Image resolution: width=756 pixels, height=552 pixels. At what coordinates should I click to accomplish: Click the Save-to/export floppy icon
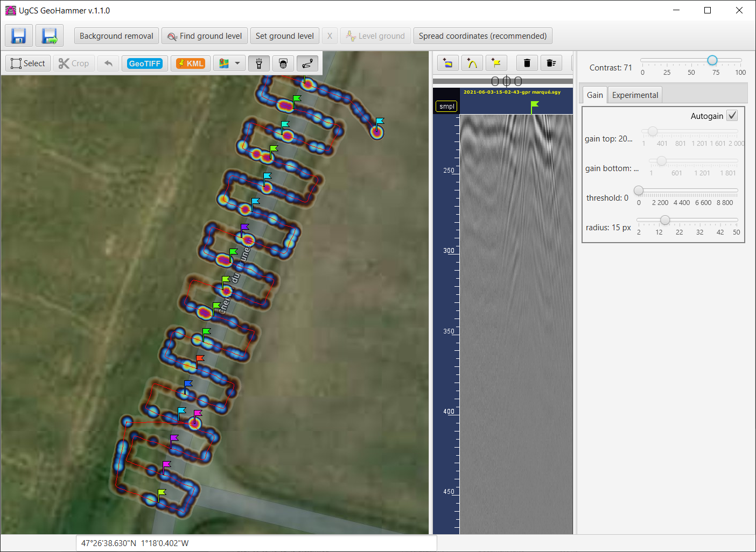(x=50, y=36)
